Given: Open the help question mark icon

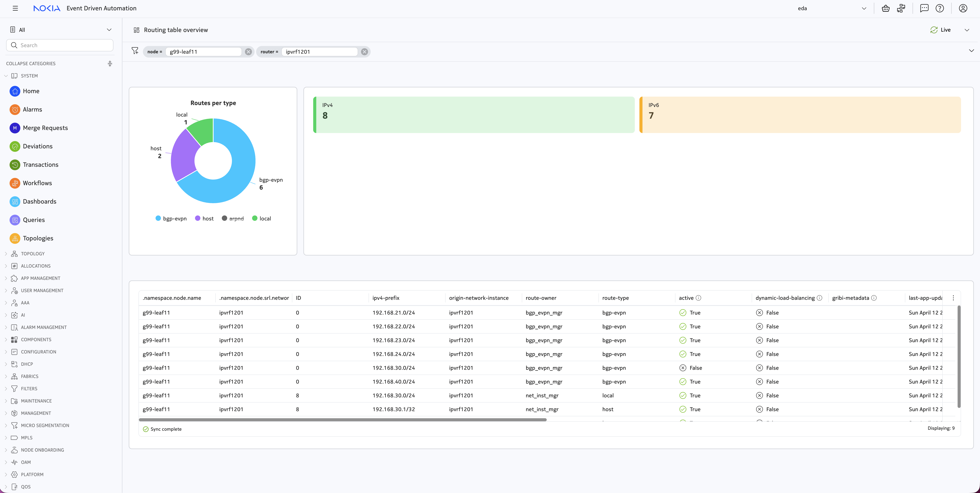Looking at the screenshot, I should tap(940, 8).
